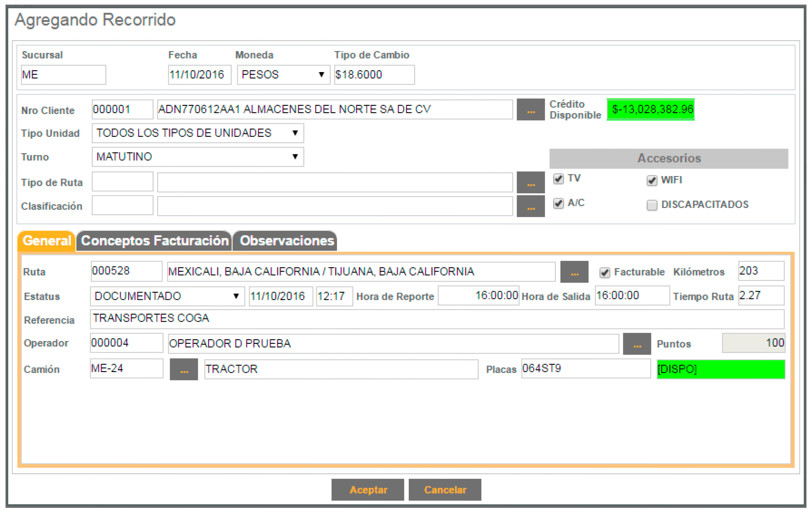Click the green Crédito Disponible amount field
Viewport: 812px width, 514px height.
click(x=651, y=109)
